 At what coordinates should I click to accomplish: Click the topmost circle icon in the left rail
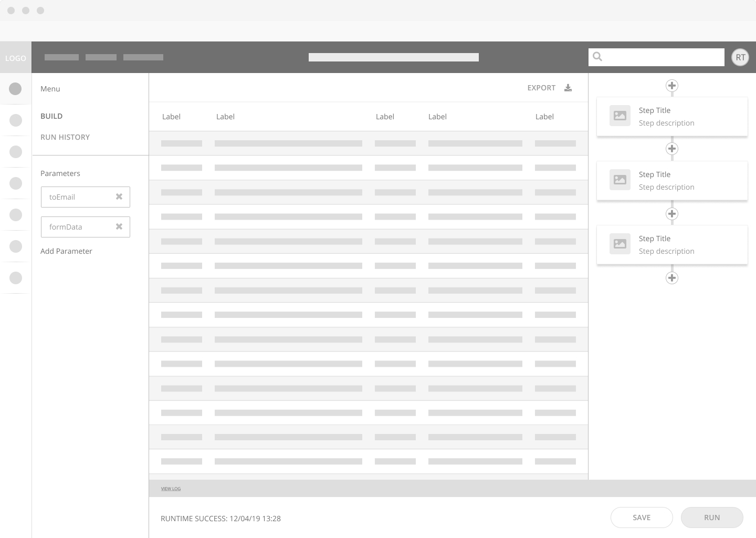tap(15, 88)
